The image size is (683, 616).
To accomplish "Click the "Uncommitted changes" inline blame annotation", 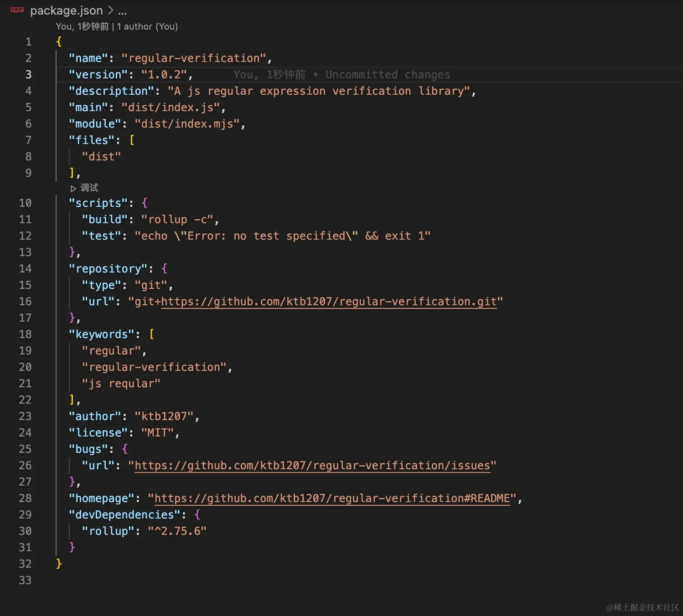I will (388, 75).
